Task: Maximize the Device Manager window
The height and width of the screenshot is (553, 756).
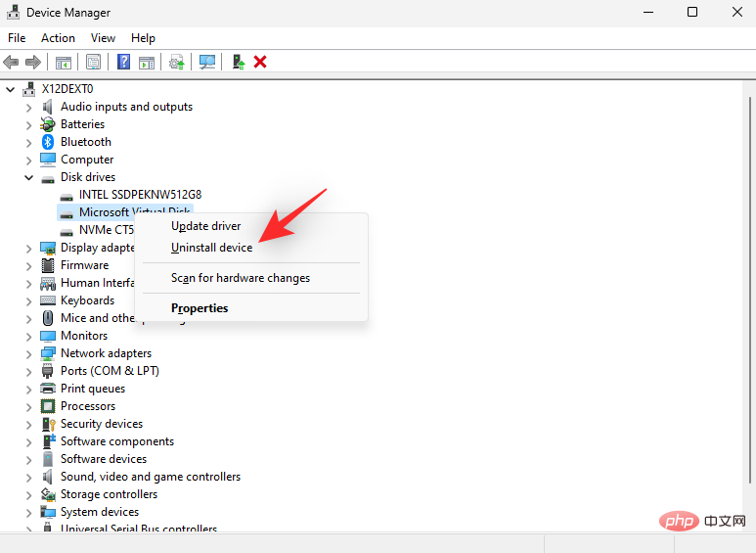Action: (x=692, y=12)
